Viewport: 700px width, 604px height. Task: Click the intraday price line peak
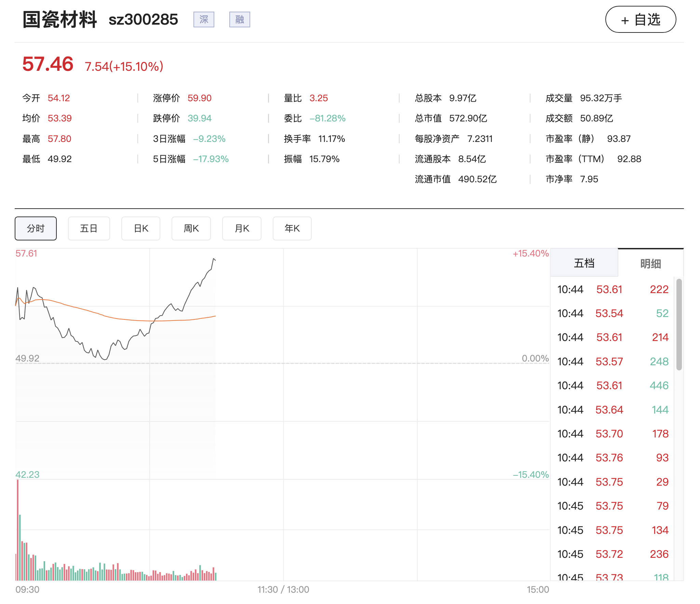click(x=214, y=259)
